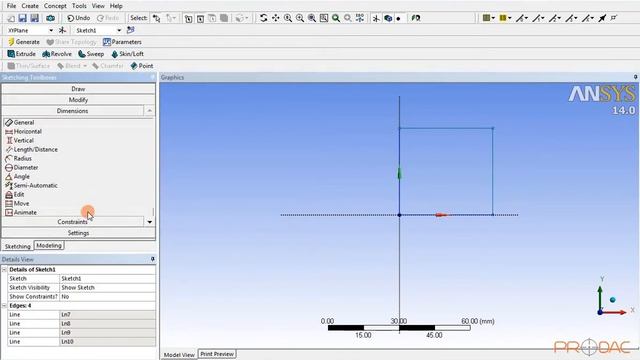Image resolution: width=640 pixels, height=360 pixels.
Task: Open the face coloring green dropdown
Action: point(489,18)
